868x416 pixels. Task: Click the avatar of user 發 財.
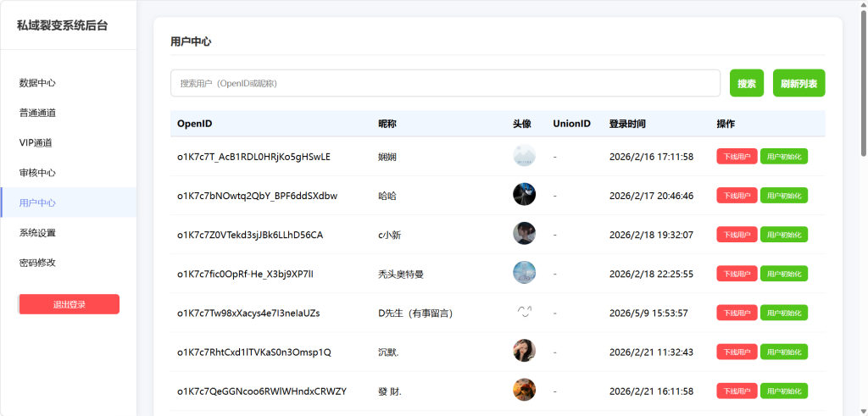[524, 390]
